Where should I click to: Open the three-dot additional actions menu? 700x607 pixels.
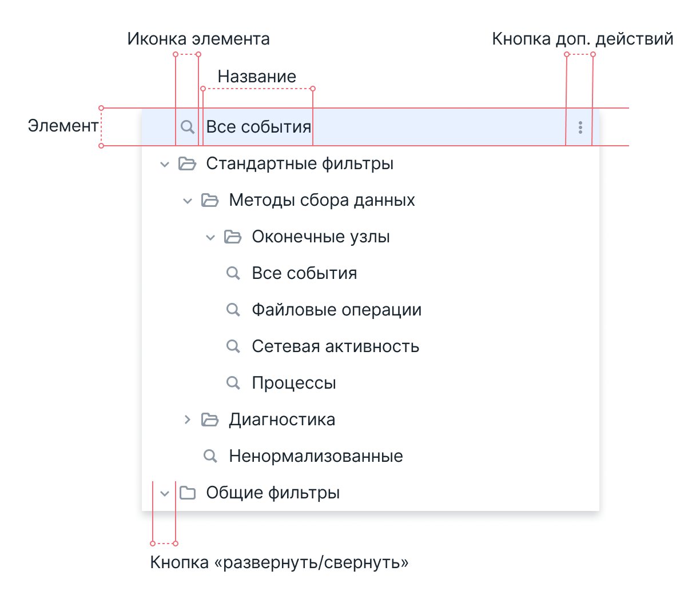pos(580,127)
